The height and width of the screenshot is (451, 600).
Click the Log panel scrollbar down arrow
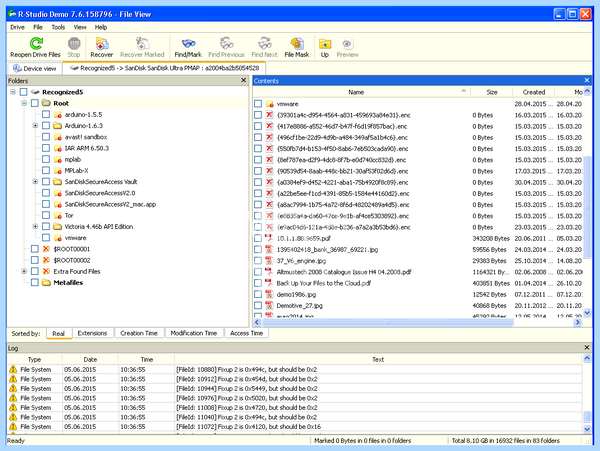(x=587, y=429)
